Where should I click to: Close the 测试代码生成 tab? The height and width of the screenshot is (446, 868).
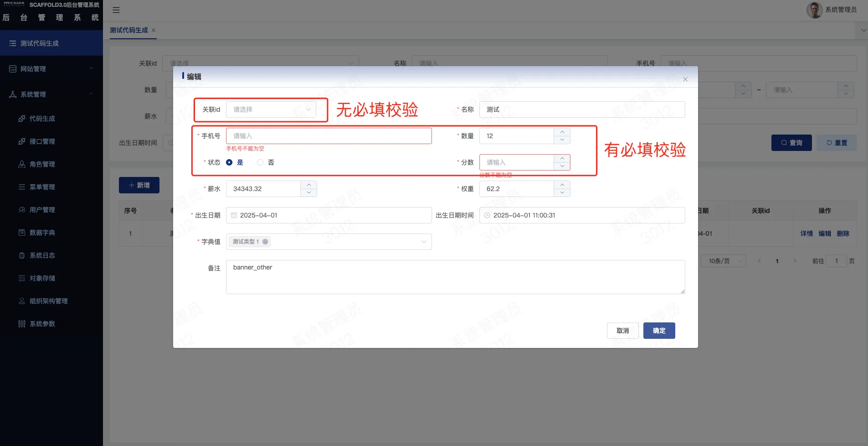pyautogui.click(x=154, y=30)
